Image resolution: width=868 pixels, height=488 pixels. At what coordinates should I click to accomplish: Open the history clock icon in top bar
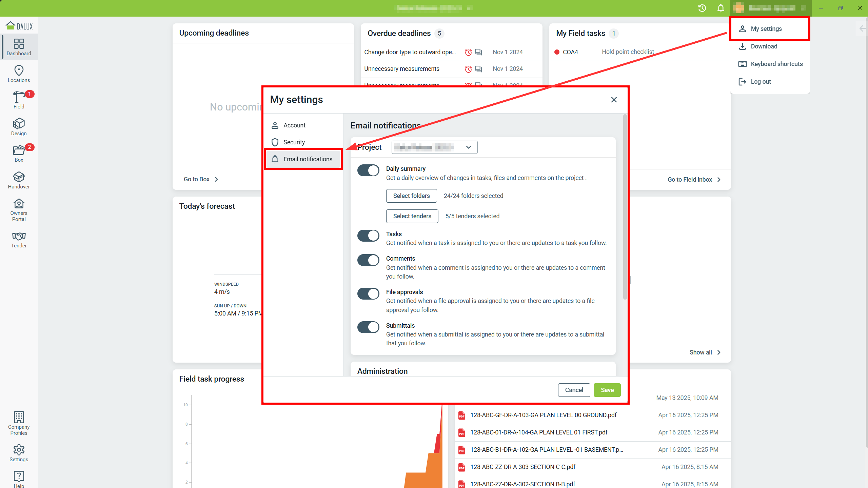click(x=702, y=8)
